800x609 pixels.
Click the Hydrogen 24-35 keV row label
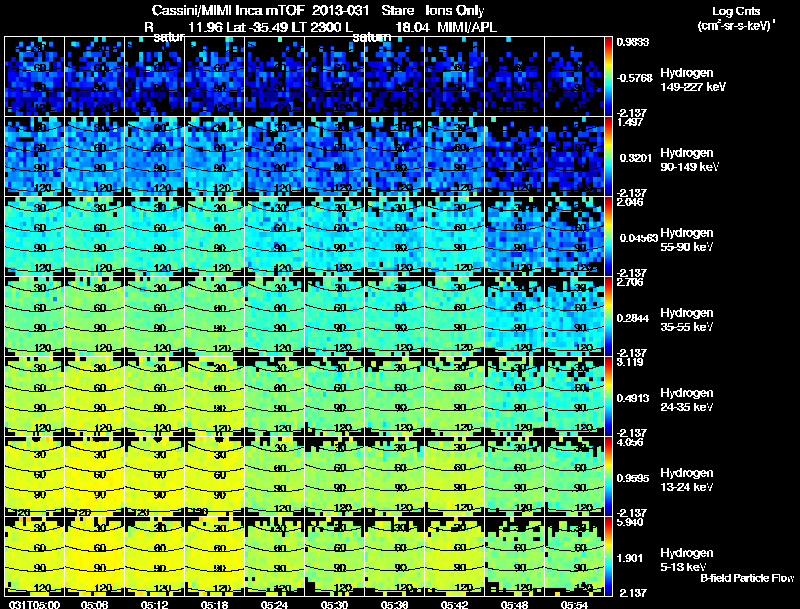pyautogui.click(x=687, y=400)
